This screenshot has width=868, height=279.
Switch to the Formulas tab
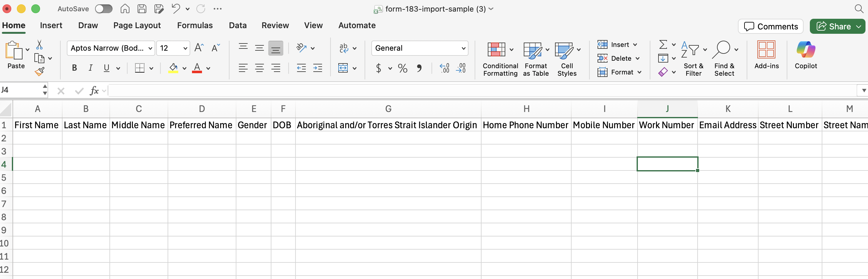tap(195, 25)
